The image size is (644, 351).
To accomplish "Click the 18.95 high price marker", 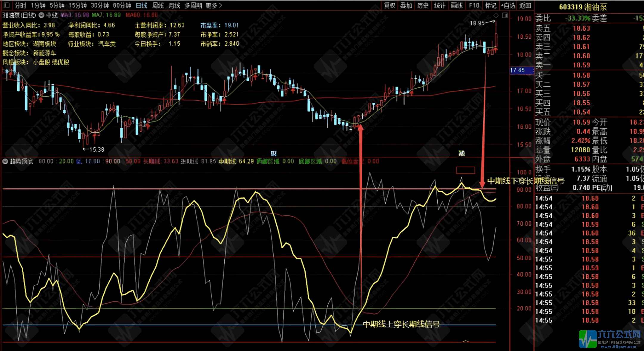I will (482, 23).
